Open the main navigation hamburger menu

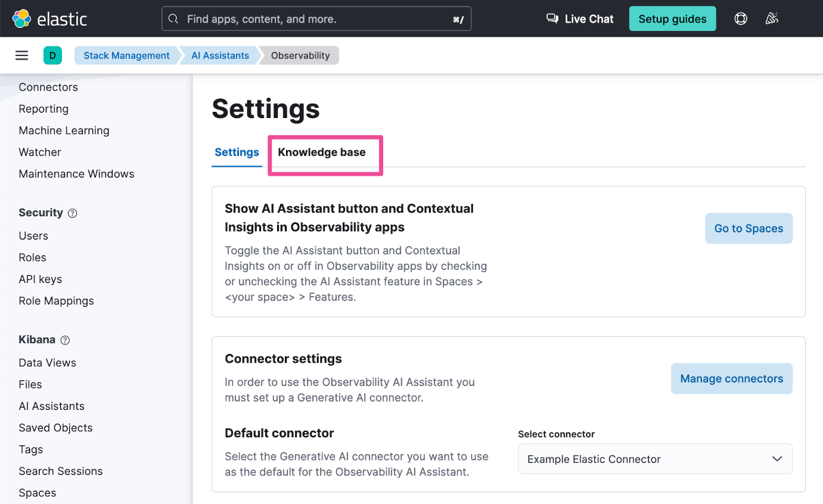(x=21, y=55)
